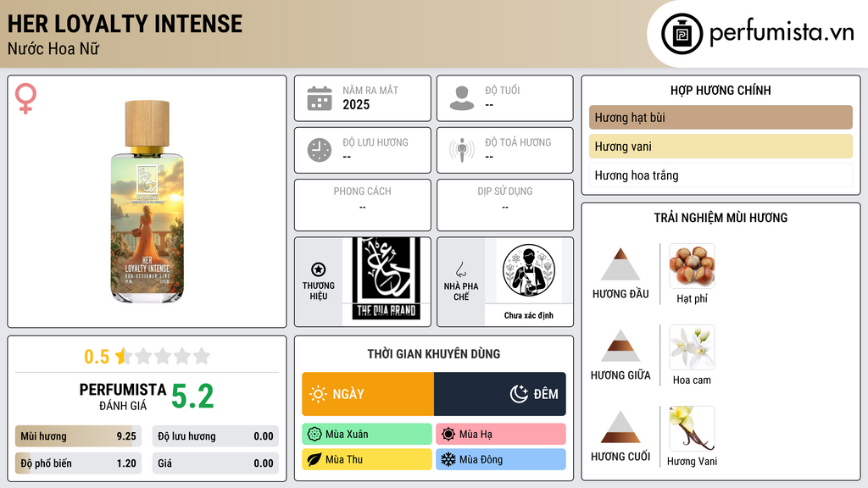This screenshot has width=868, height=488.
Task: Click the 0.5 star rating number
Action: click(97, 357)
